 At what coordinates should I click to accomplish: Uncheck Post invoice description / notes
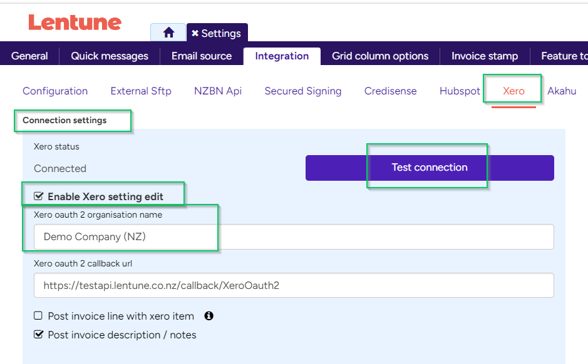(38, 335)
